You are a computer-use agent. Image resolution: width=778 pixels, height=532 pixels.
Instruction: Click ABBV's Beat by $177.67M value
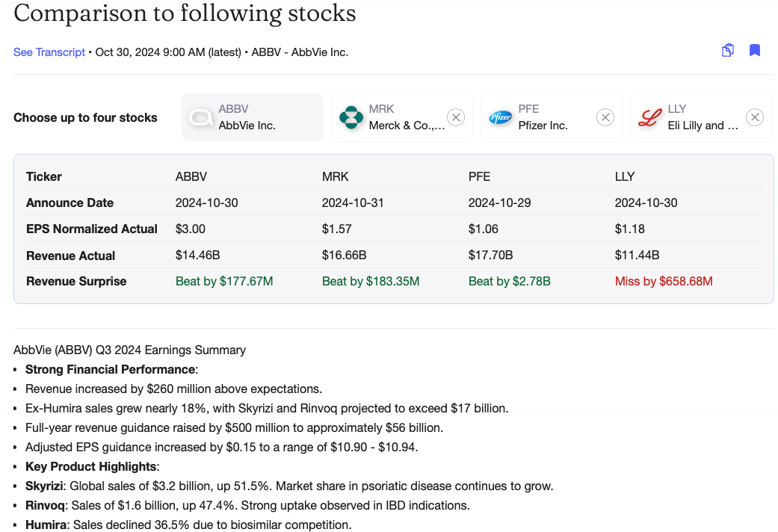224,282
